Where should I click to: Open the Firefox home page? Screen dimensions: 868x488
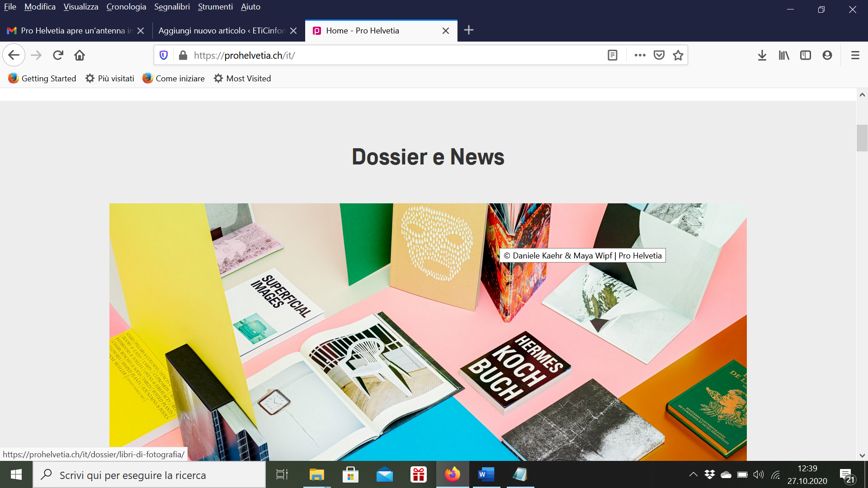click(x=80, y=55)
